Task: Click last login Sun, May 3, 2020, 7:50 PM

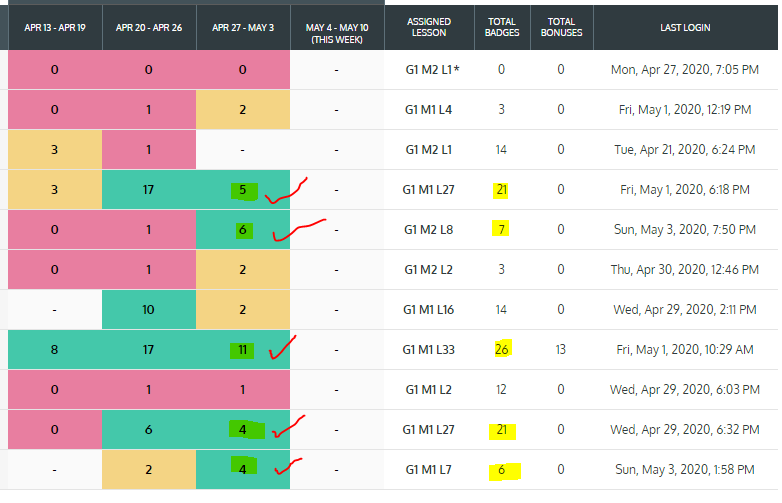Action: click(685, 230)
